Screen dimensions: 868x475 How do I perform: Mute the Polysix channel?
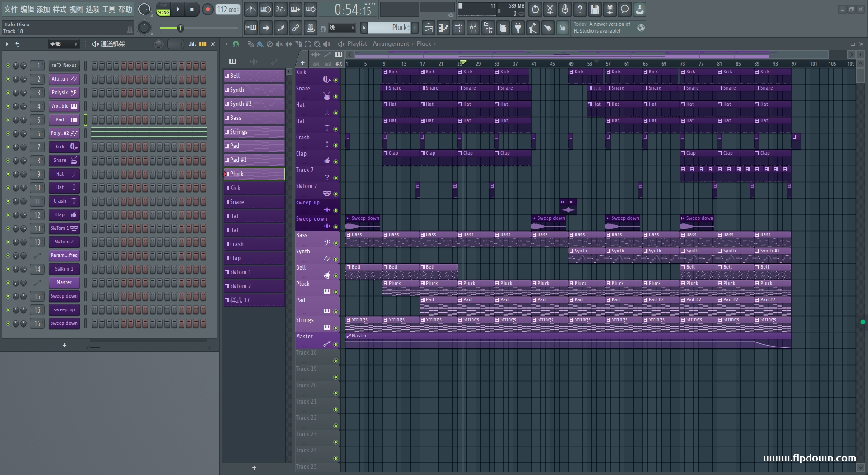(8, 93)
